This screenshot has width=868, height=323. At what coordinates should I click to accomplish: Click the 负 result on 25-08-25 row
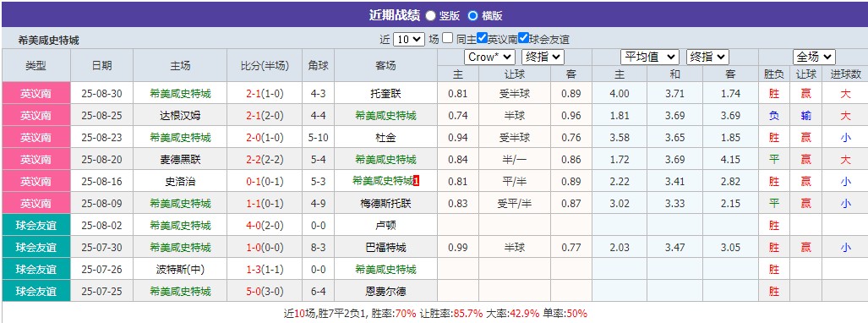(774, 116)
